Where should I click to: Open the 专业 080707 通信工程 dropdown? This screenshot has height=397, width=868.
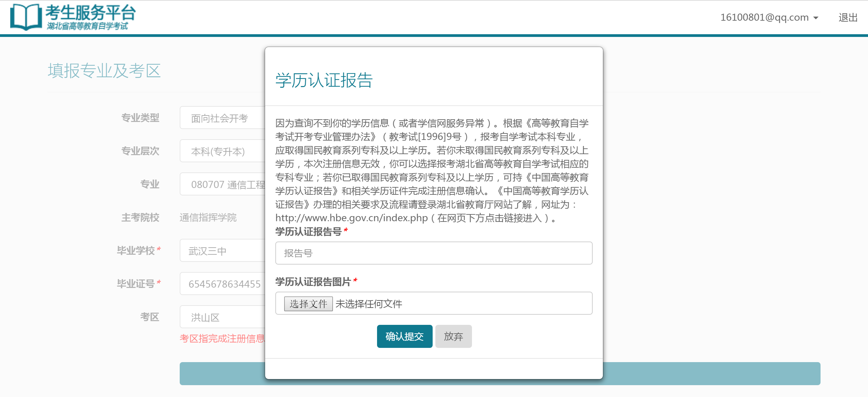tap(222, 184)
